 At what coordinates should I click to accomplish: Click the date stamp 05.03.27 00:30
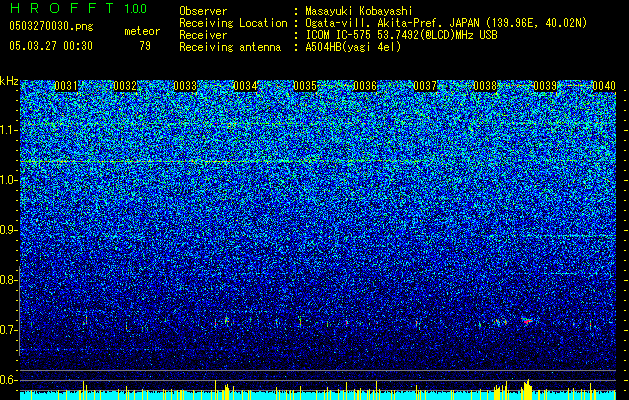pos(51,46)
